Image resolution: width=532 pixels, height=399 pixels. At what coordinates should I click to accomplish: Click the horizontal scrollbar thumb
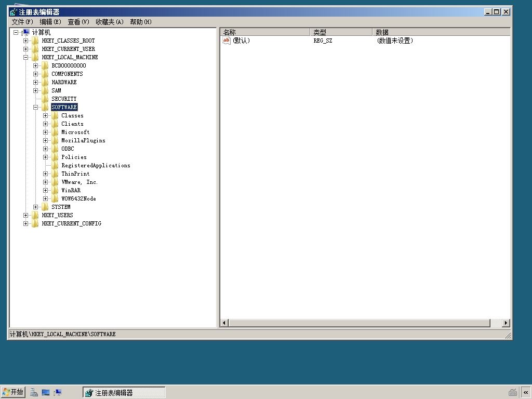point(359,323)
